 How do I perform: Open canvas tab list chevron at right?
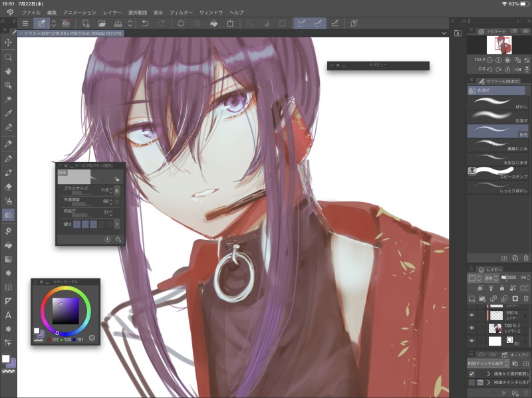[444, 33]
